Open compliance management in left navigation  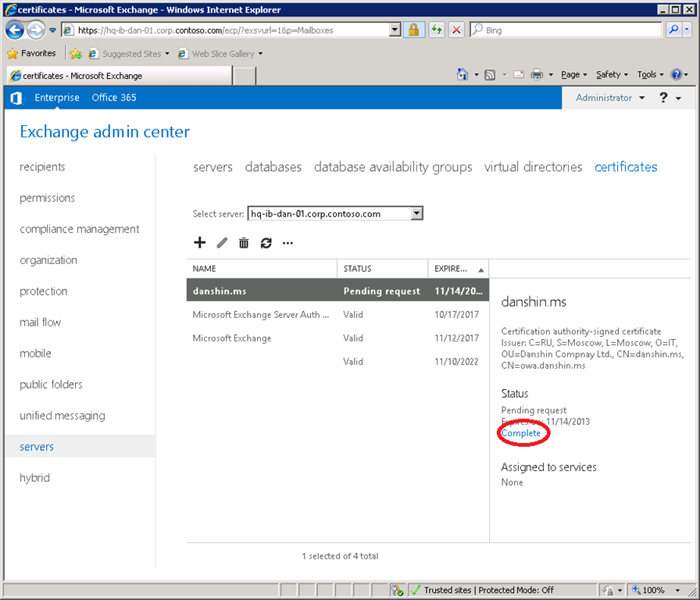(x=80, y=229)
